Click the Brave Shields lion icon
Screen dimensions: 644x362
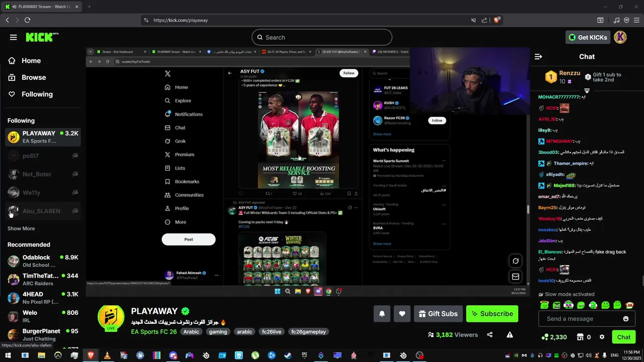[497, 20]
